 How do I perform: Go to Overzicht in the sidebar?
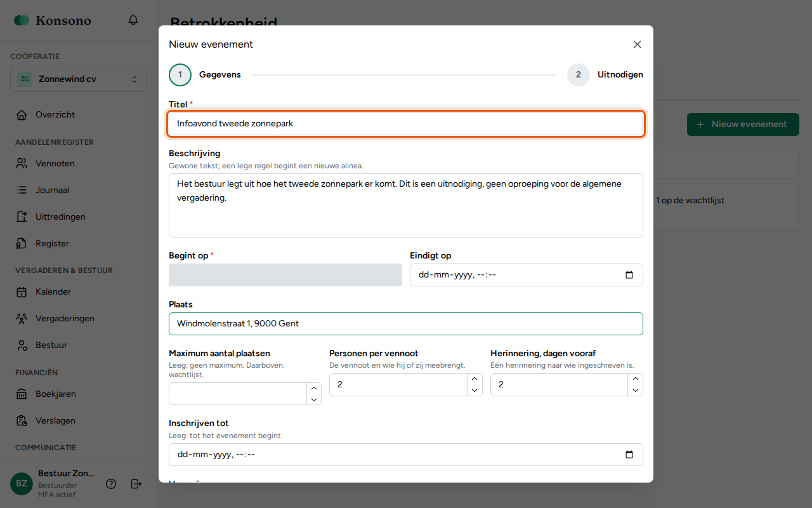pyautogui.click(x=78, y=115)
